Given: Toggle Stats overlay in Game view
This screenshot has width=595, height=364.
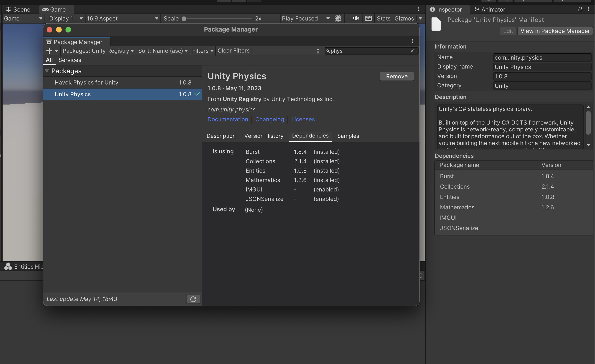Looking at the screenshot, I should [x=383, y=18].
